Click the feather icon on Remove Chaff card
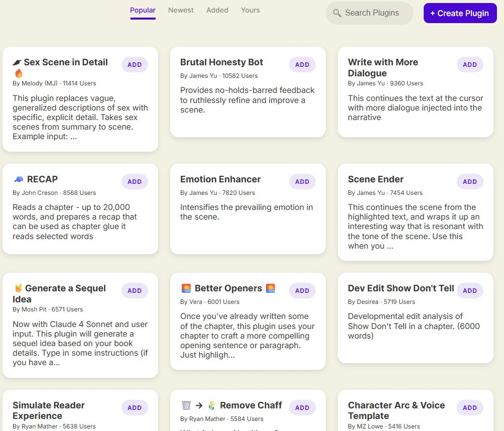504x431 pixels. click(x=213, y=405)
